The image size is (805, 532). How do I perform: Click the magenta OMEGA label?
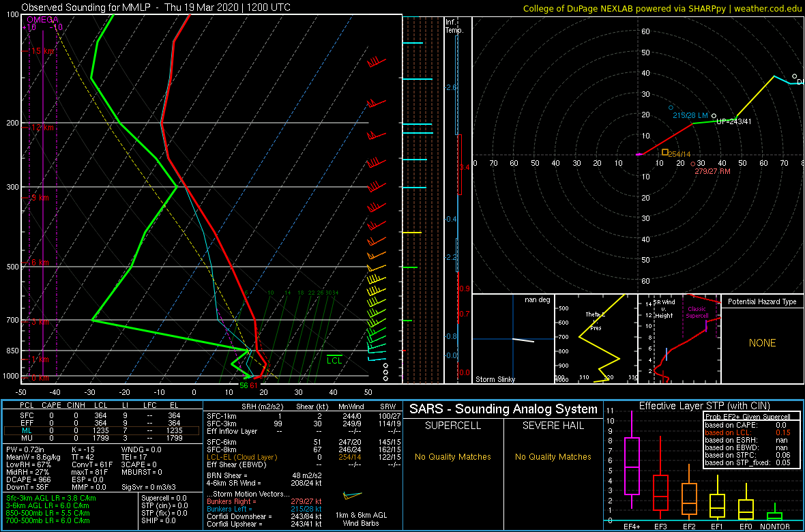[42, 20]
